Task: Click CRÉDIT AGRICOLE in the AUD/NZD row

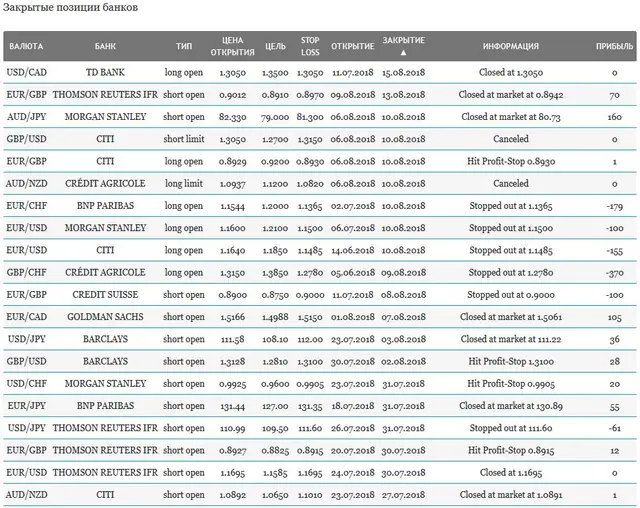Action: (105, 184)
